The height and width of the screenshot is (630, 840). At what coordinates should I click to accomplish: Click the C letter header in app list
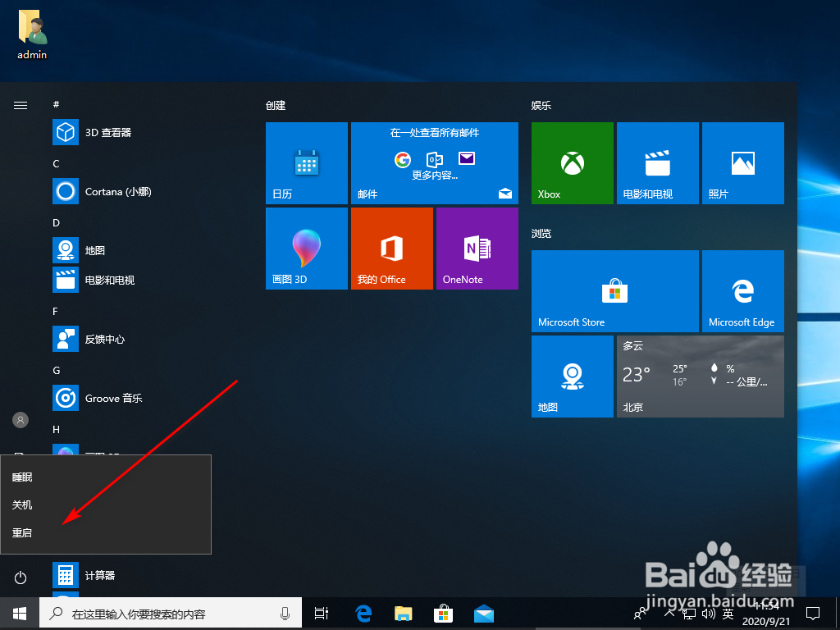click(57, 163)
